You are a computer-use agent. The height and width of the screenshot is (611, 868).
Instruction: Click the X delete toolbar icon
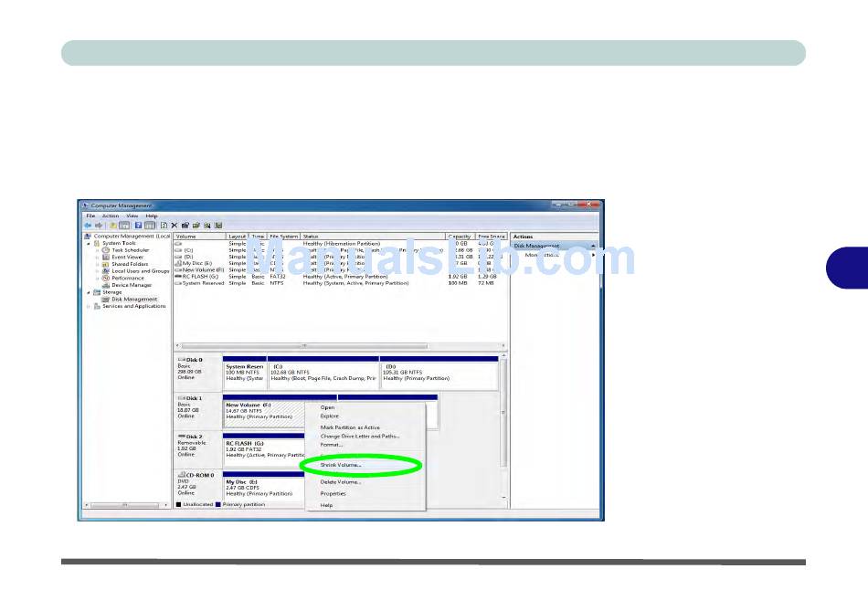pyautogui.click(x=175, y=226)
